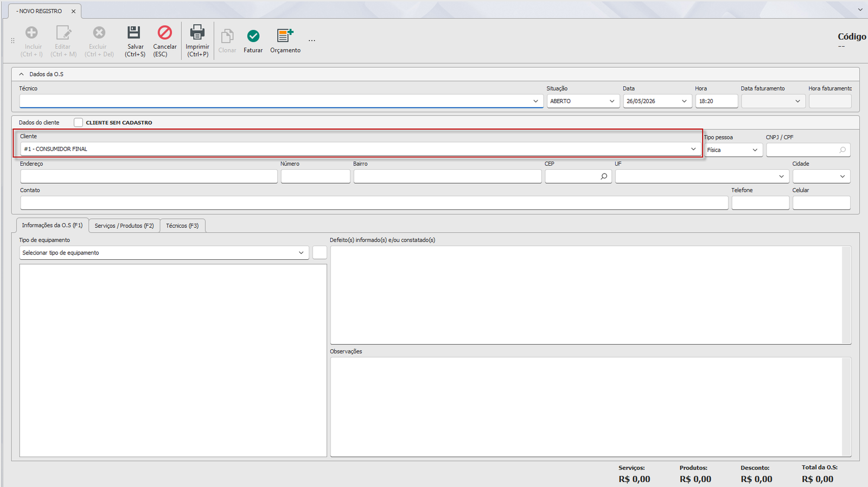Click the Hora time field
This screenshot has height=487, width=868.
coord(717,101)
